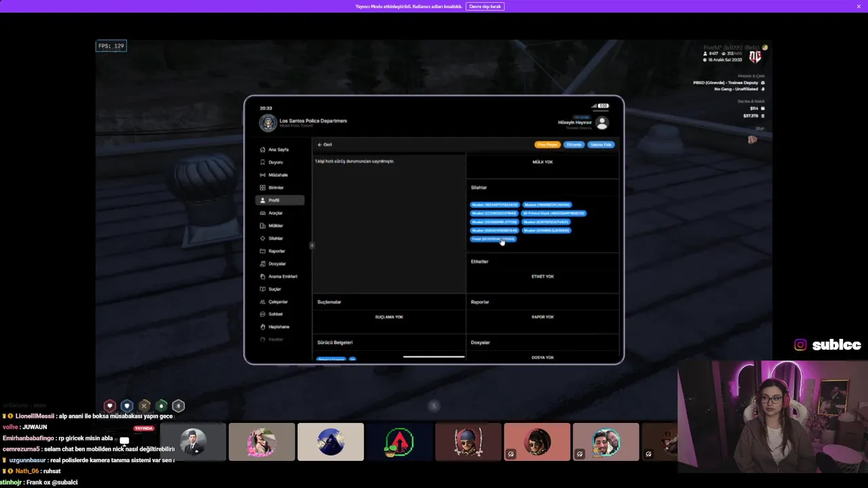Click the Raporlar folder icon
This screenshot has height=488, width=868.
coord(262,251)
